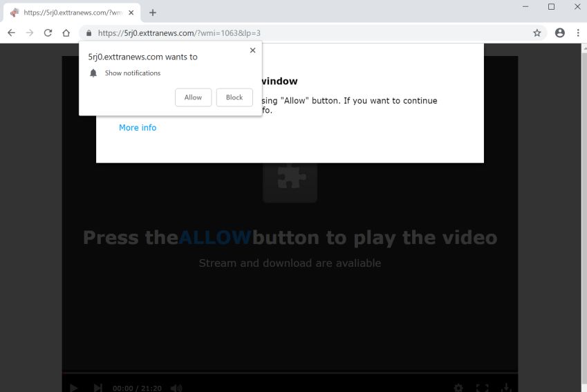Play the video with play button
The image size is (587, 392).
coord(74,388)
